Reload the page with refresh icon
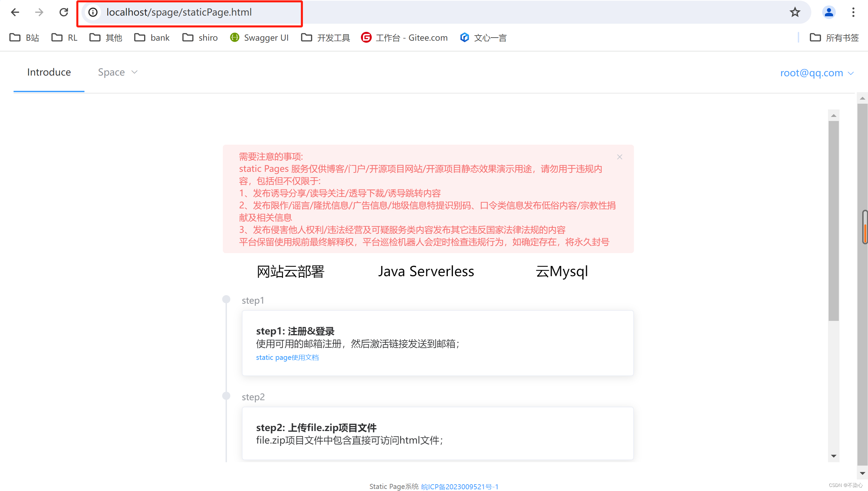The image size is (868, 491). pyautogui.click(x=64, y=13)
